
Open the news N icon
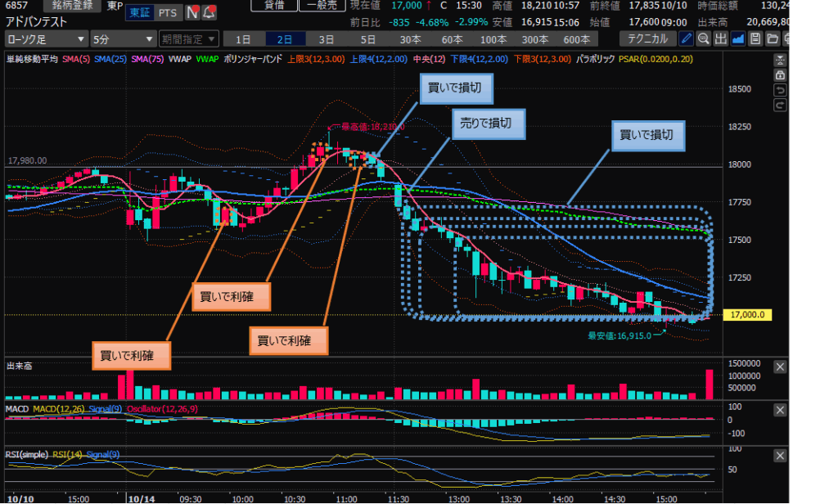pos(191,12)
